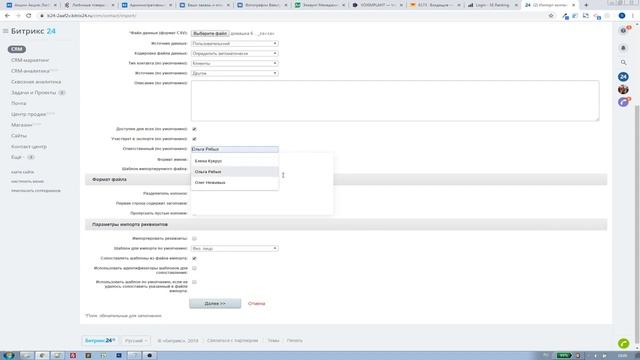640x360 pixels.
Task: Toggle Участвует в экспорте checkbox
Action: coord(194,139)
